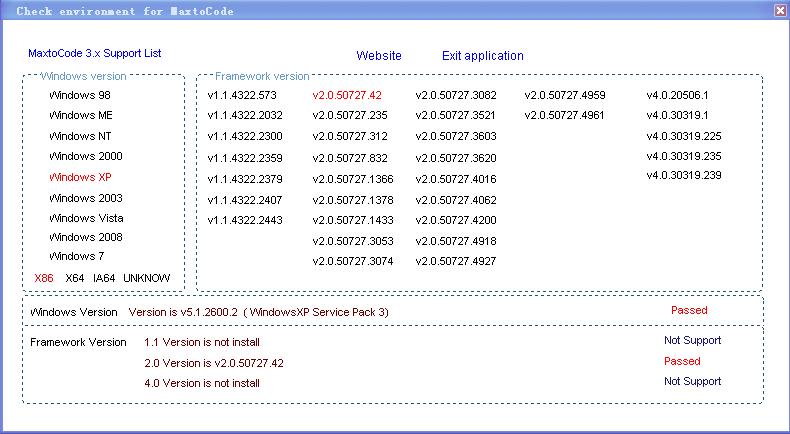
Task: Click '1.1 Version is not install' text
Action: click(x=202, y=342)
